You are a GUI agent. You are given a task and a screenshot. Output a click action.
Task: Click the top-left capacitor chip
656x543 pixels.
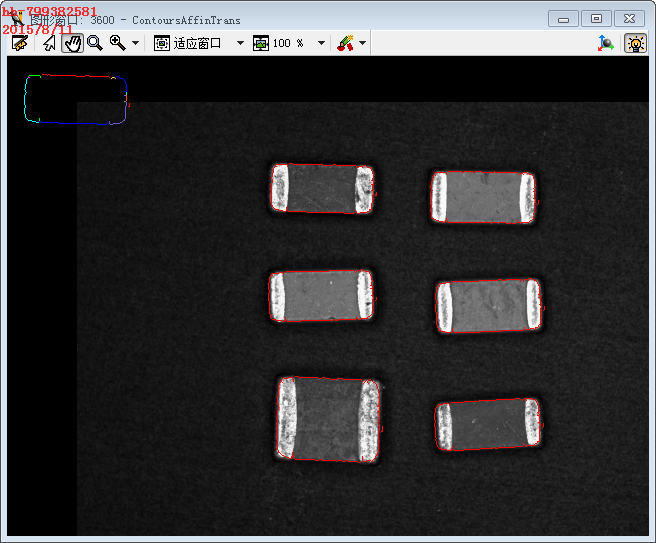322,189
